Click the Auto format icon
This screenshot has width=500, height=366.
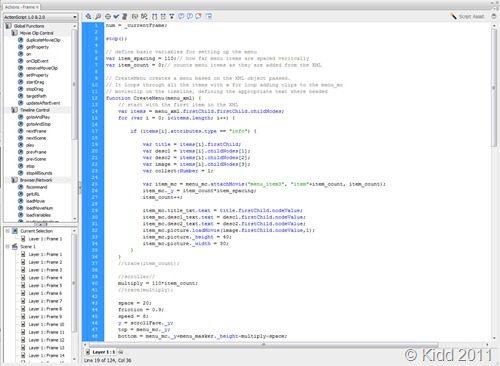(124, 16)
